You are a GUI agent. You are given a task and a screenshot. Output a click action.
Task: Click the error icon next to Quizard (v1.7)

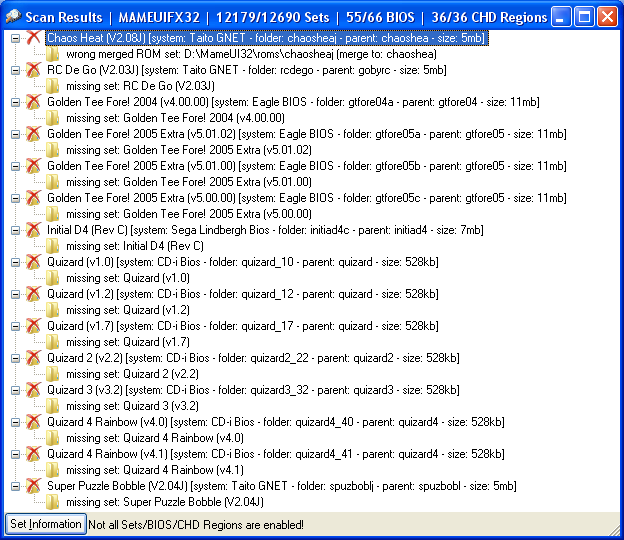pos(33,326)
